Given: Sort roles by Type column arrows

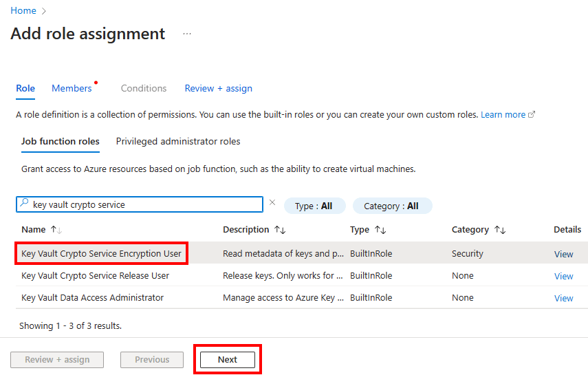Looking at the screenshot, I should (x=380, y=230).
